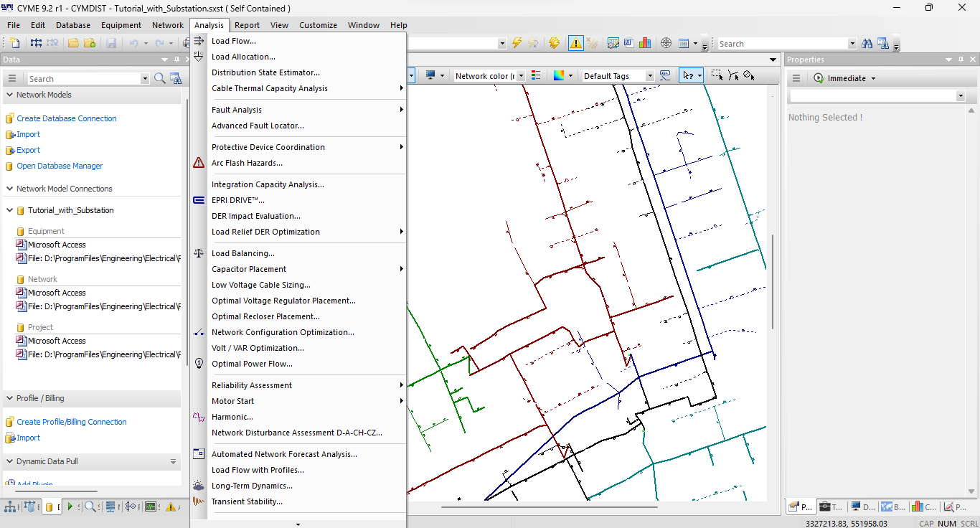Collapse the Dynamic Data Pull section

(9, 461)
